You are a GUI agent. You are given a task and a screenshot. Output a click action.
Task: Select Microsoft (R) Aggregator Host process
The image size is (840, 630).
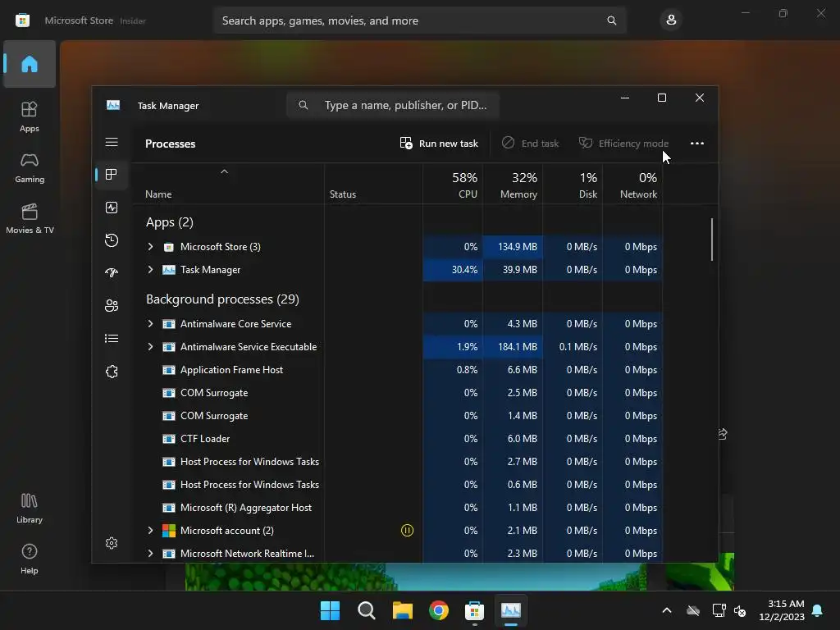[398, 507]
